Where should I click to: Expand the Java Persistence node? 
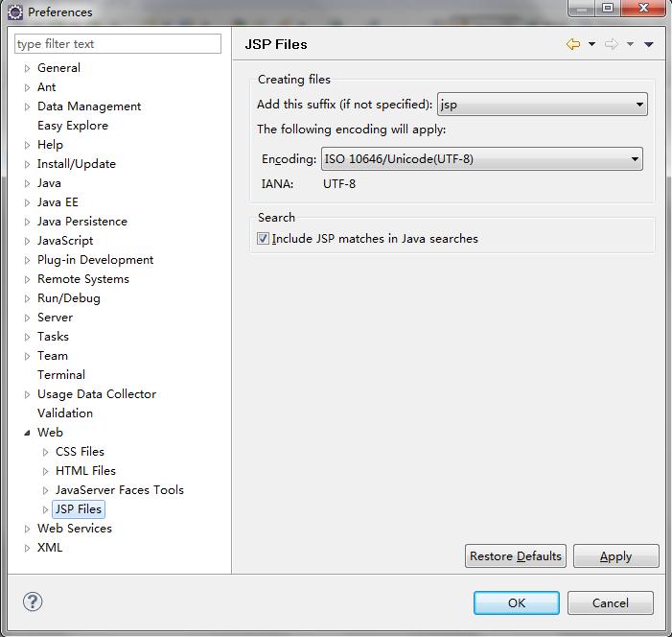point(27,222)
